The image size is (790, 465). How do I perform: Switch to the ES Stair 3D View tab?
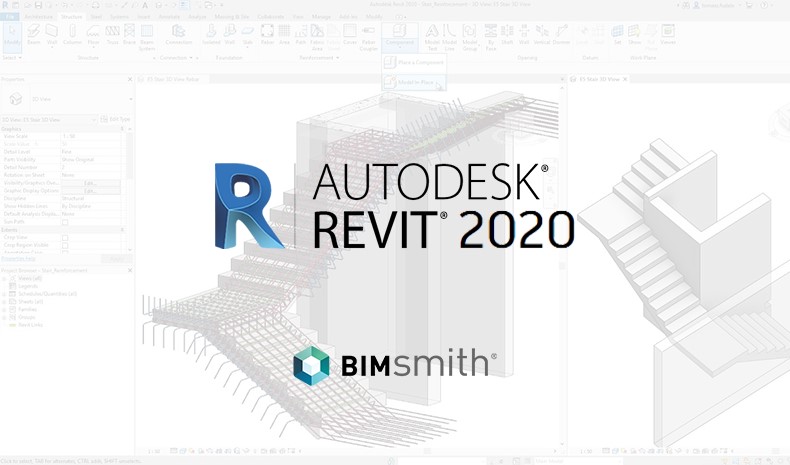[599, 79]
